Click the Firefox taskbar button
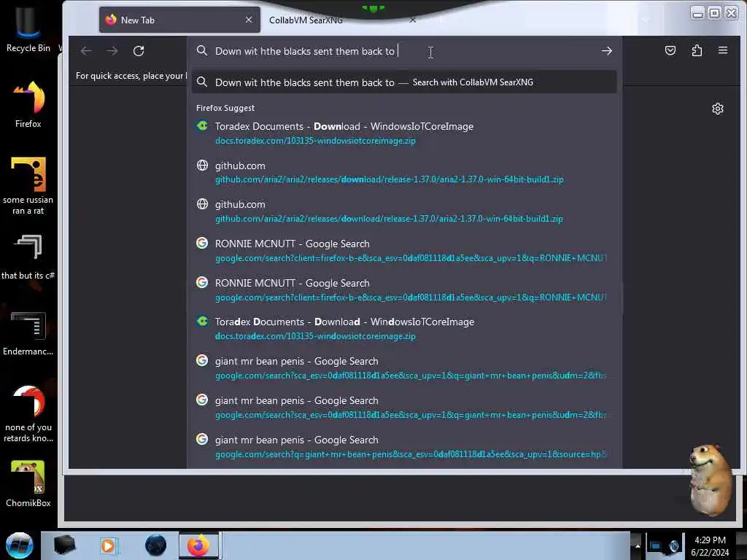The width and height of the screenshot is (747, 560). (x=198, y=545)
